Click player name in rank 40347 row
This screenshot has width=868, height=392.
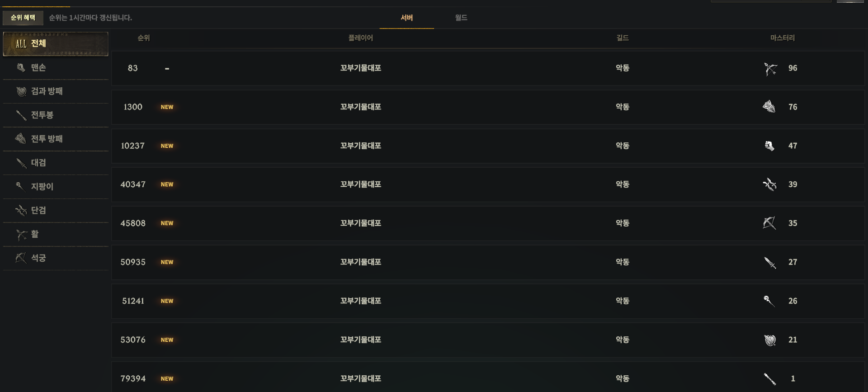361,184
